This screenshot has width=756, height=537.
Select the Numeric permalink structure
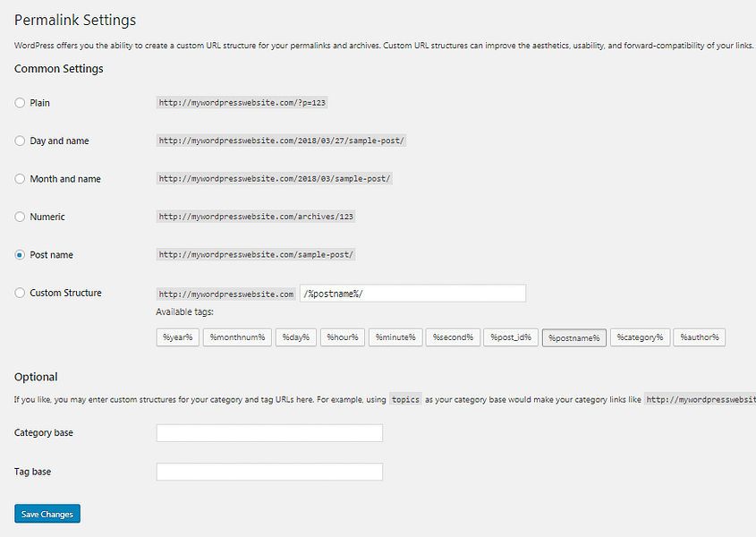point(19,217)
